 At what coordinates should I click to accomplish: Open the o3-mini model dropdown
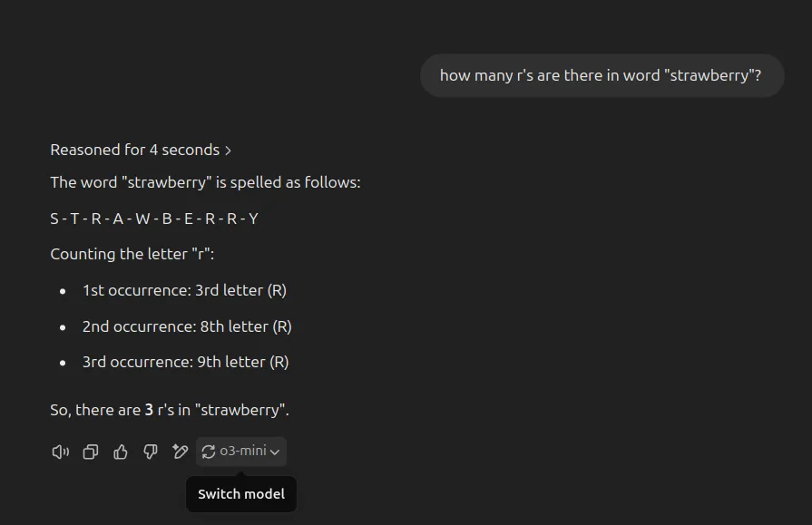(x=240, y=452)
